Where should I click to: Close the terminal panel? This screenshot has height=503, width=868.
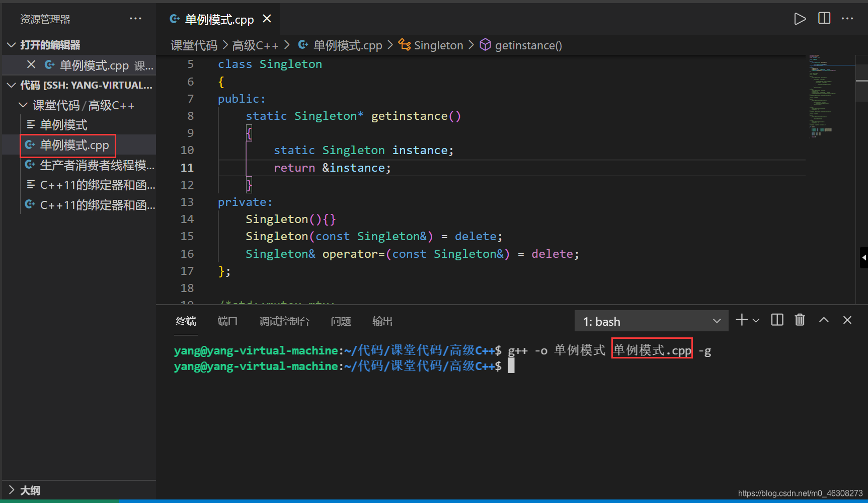847,320
